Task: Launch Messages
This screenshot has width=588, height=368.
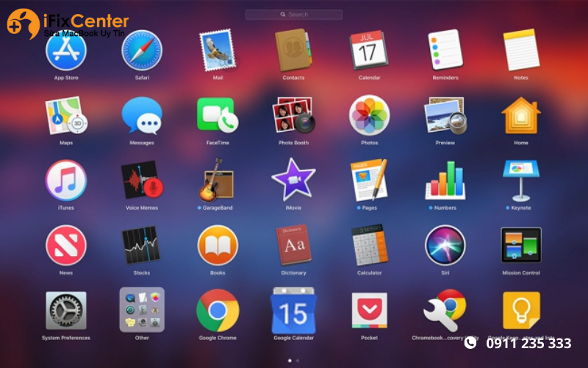Action: point(142,116)
